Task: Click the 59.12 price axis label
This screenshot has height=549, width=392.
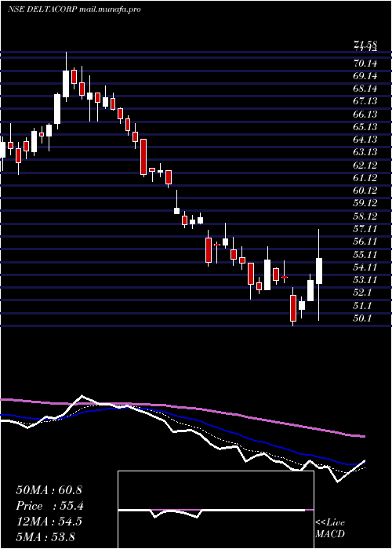Action: tap(365, 204)
